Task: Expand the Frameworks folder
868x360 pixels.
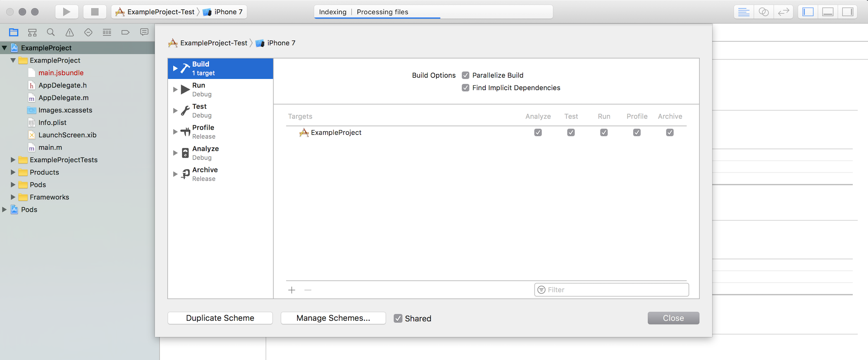Action: pos(13,197)
